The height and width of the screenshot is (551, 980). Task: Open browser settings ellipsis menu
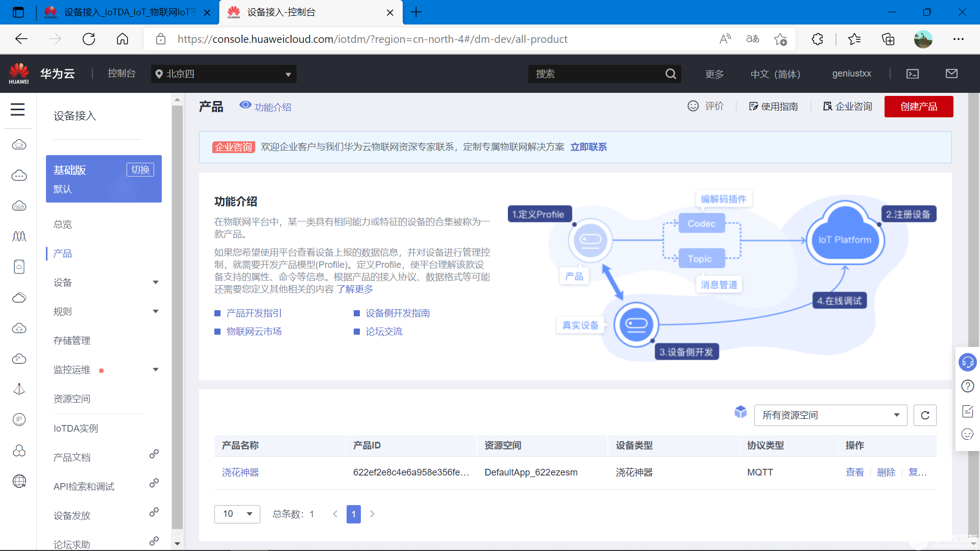(x=959, y=39)
